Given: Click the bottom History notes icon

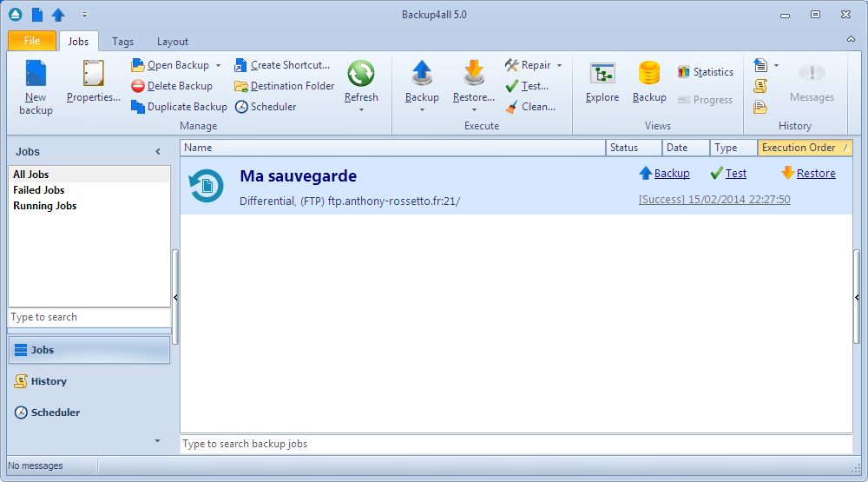Looking at the screenshot, I should tap(760, 106).
